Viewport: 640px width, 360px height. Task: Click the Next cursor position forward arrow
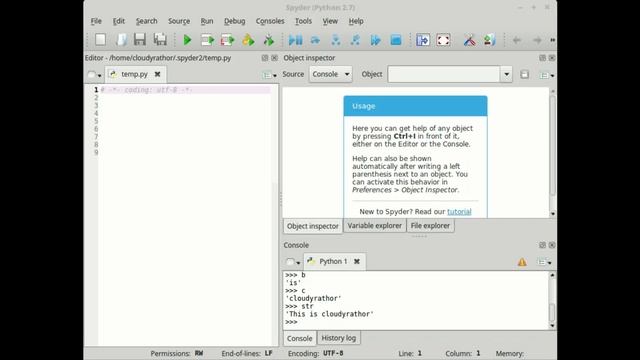pyautogui.click(x=537, y=40)
